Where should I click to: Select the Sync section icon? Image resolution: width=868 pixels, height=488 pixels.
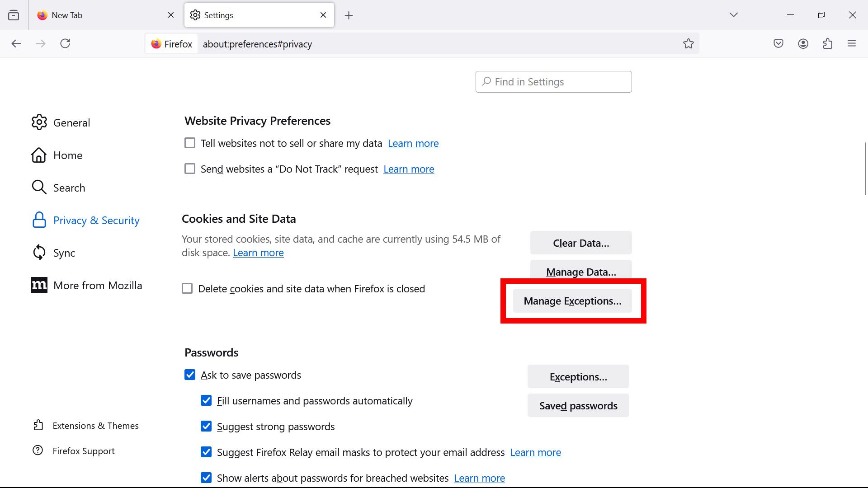39,253
